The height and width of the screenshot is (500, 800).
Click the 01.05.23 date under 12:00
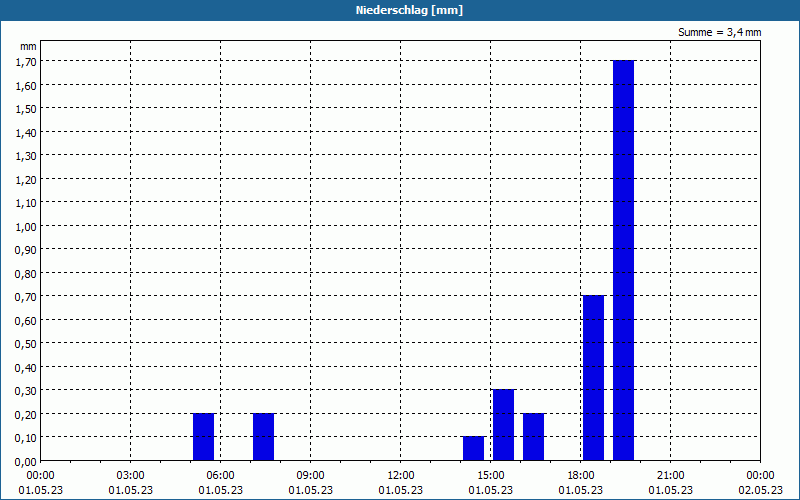[x=401, y=490]
